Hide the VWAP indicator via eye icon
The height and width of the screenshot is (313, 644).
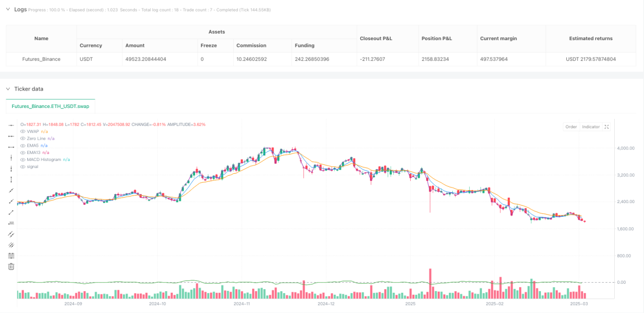click(x=22, y=131)
